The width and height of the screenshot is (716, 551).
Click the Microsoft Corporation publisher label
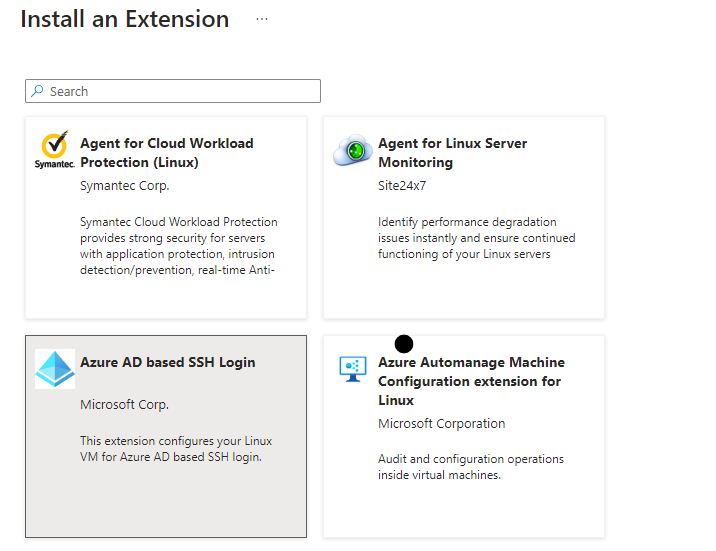441,424
